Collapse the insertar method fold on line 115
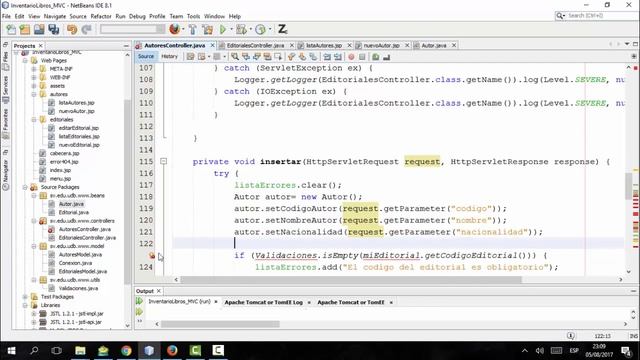Image resolution: width=640 pixels, height=360 pixels. 164,161
